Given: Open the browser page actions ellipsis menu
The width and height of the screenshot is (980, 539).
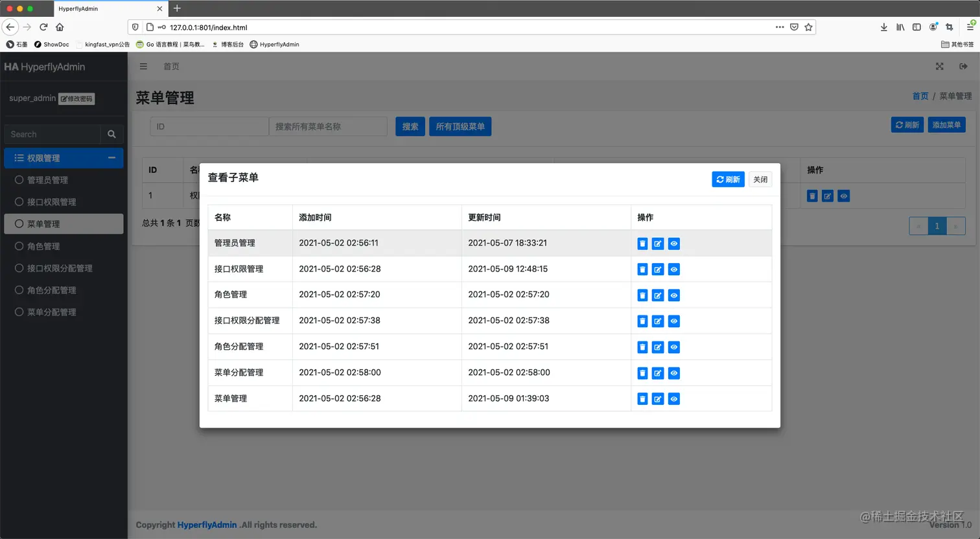Looking at the screenshot, I should click(780, 27).
